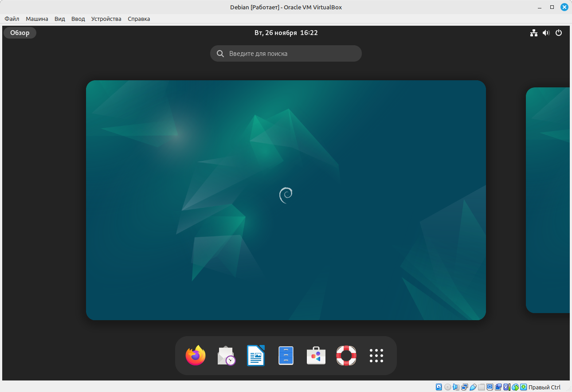572x392 pixels.
Task: Click the display settings indicator
Action: [x=490, y=387]
